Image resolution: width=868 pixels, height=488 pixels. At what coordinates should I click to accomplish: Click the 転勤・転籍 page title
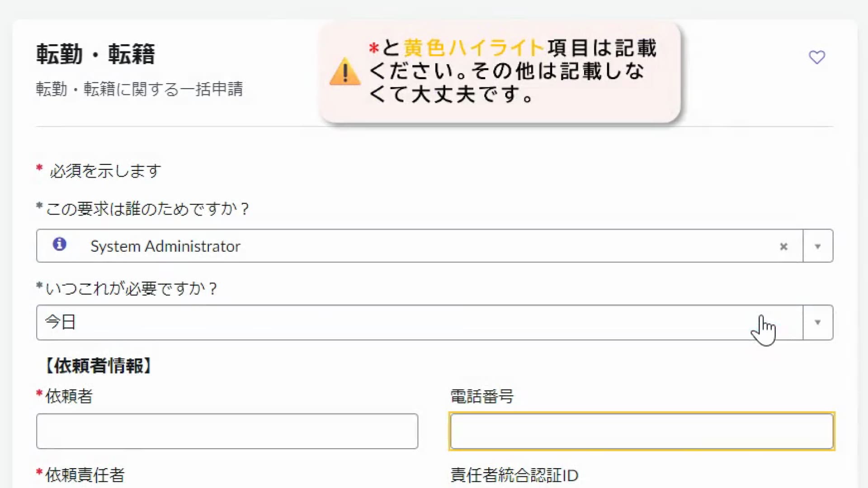pyautogui.click(x=96, y=54)
